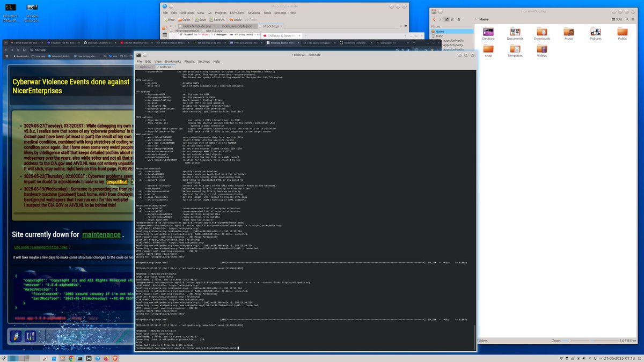Open the Selection menu in Kate
Screen dimensions: 644x362
pyautogui.click(x=187, y=12)
